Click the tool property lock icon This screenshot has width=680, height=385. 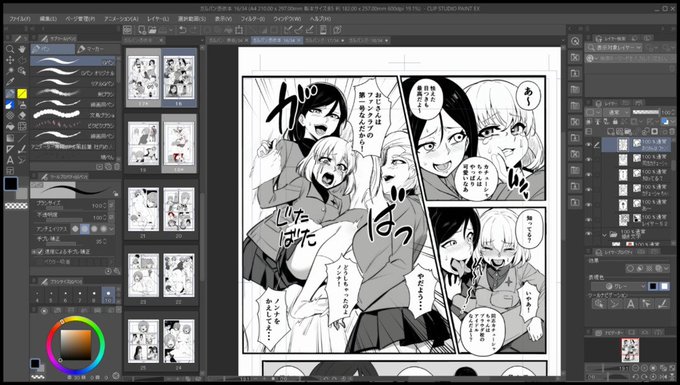pos(115,194)
